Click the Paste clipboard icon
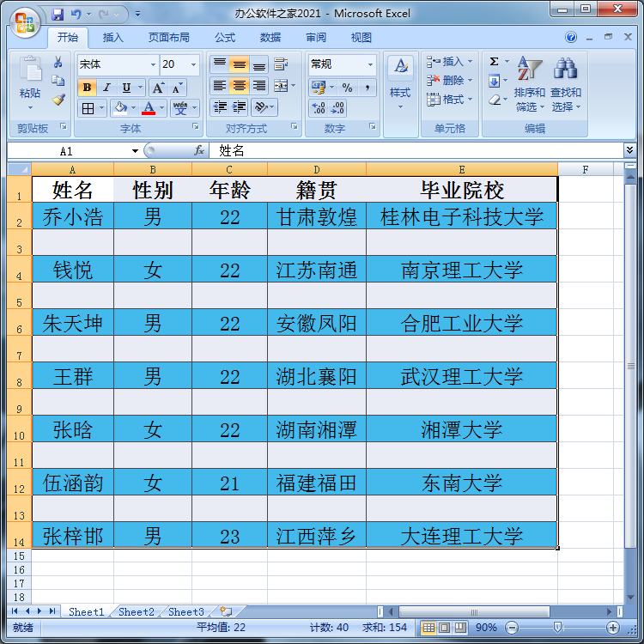 pos(30,69)
